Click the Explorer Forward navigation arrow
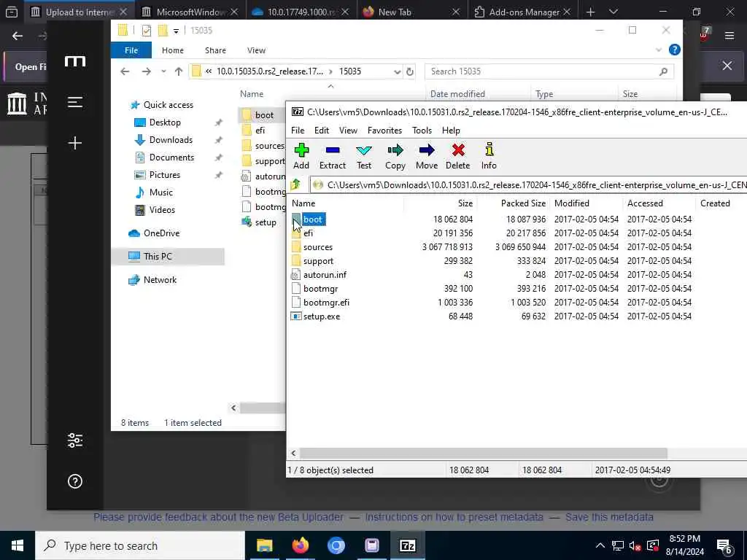The width and height of the screenshot is (747, 560). pos(146,71)
